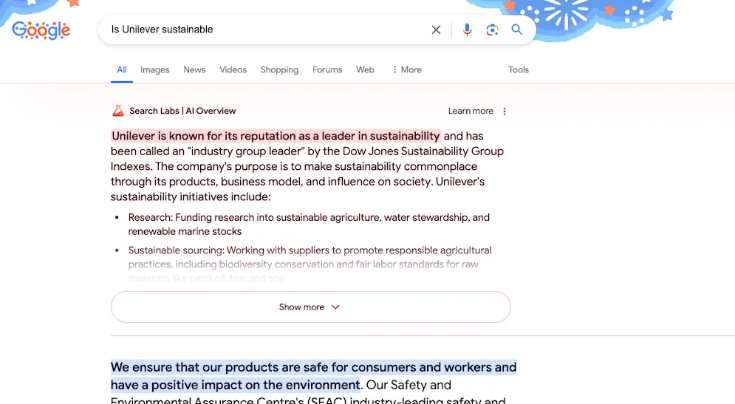The image size is (735, 404).
Task: Click the Google logo
Action: (x=41, y=30)
